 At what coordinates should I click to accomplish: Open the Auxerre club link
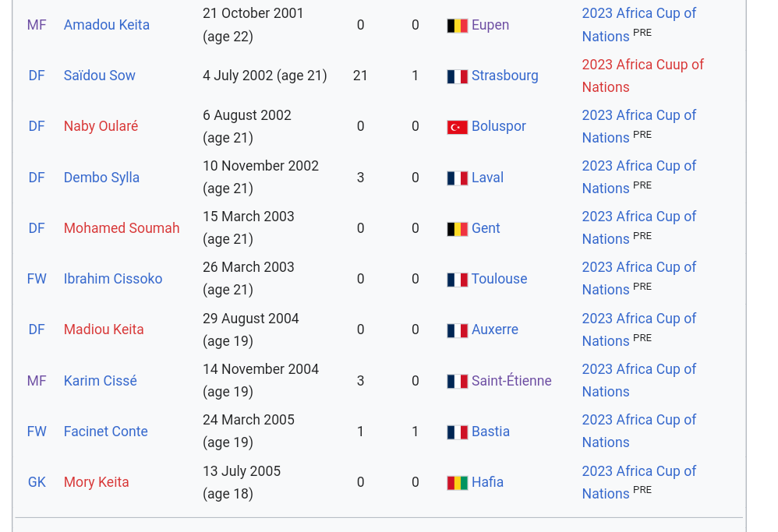coord(495,329)
